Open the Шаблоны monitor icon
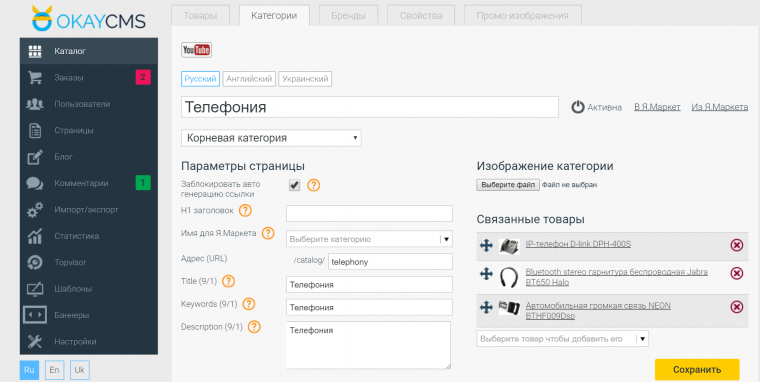Screen dimensions: 760x382 pyautogui.click(x=35, y=289)
